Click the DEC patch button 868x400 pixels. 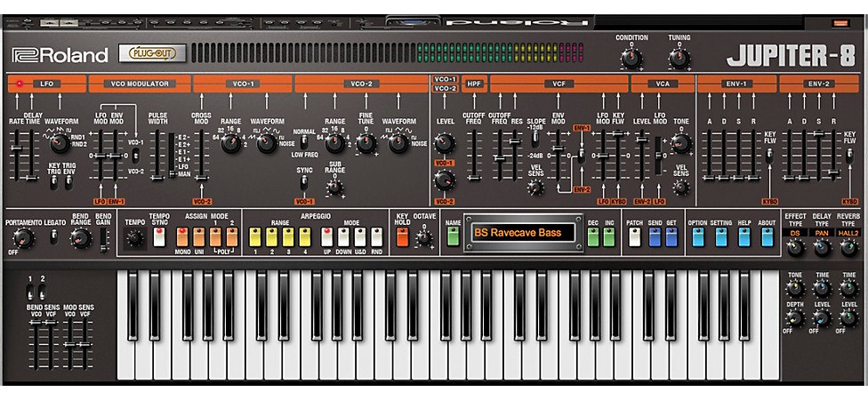pos(593,236)
